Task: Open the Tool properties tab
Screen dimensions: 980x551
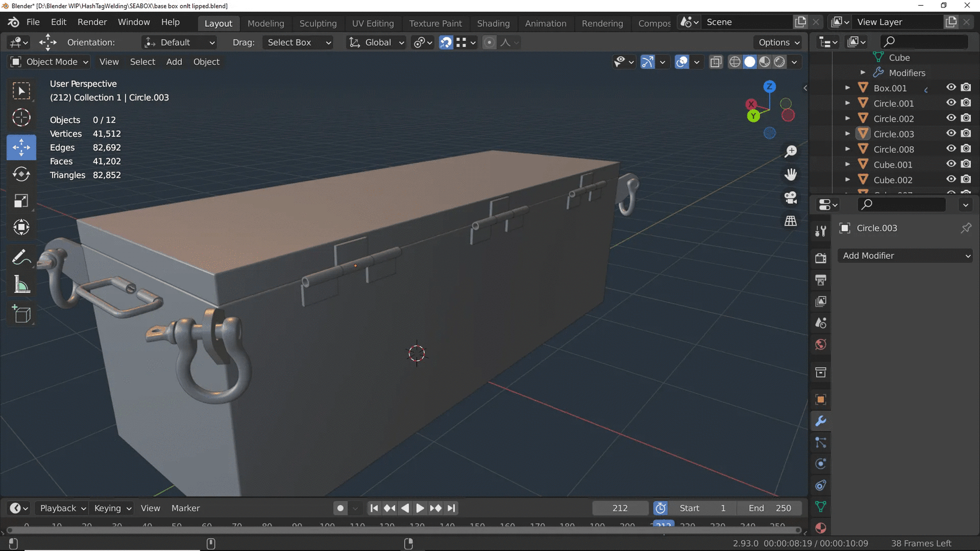Action: (x=820, y=231)
